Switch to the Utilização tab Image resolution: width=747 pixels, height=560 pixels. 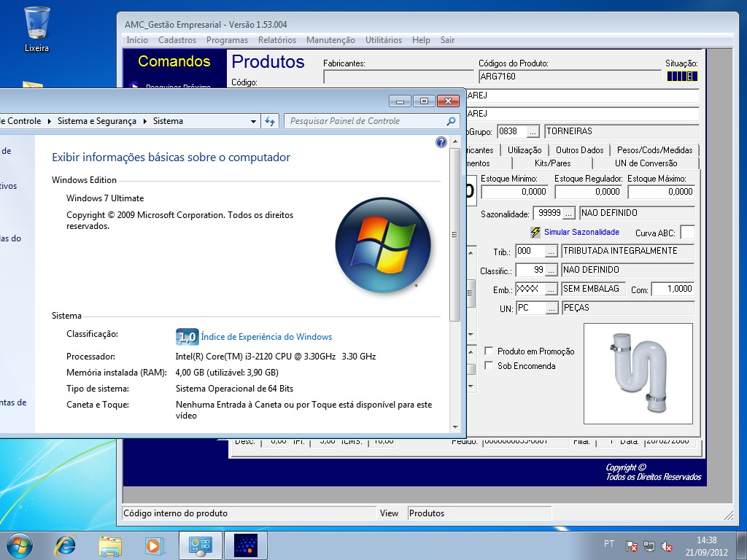pos(525,150)
